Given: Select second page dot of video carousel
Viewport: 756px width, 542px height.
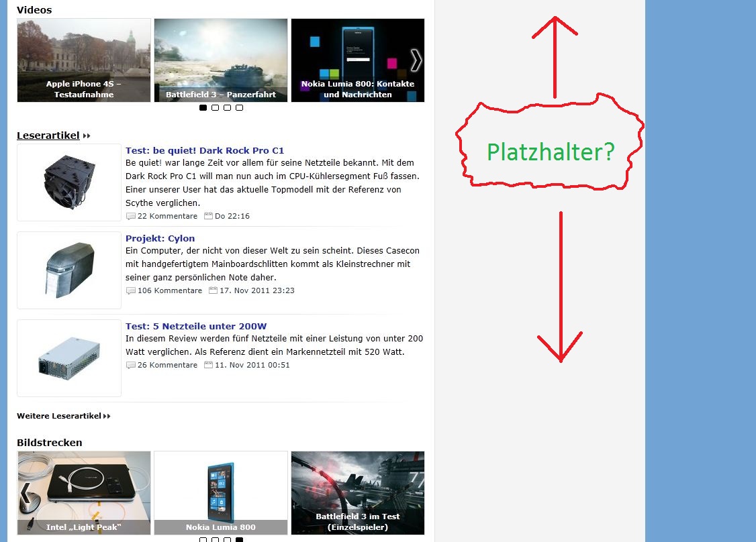Looking at the screenshot, I should 215,107.
